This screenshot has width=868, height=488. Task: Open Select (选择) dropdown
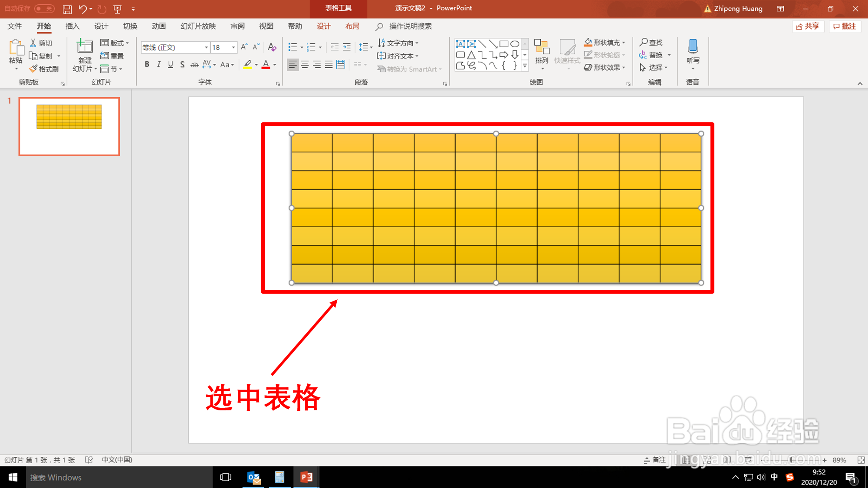coord(654,68)
